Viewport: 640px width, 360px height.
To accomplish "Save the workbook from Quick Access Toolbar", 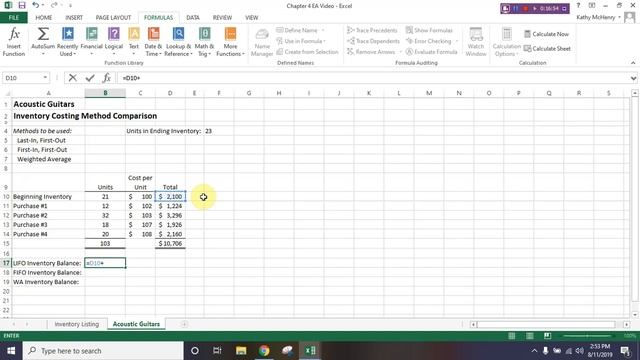I will 22,6.
